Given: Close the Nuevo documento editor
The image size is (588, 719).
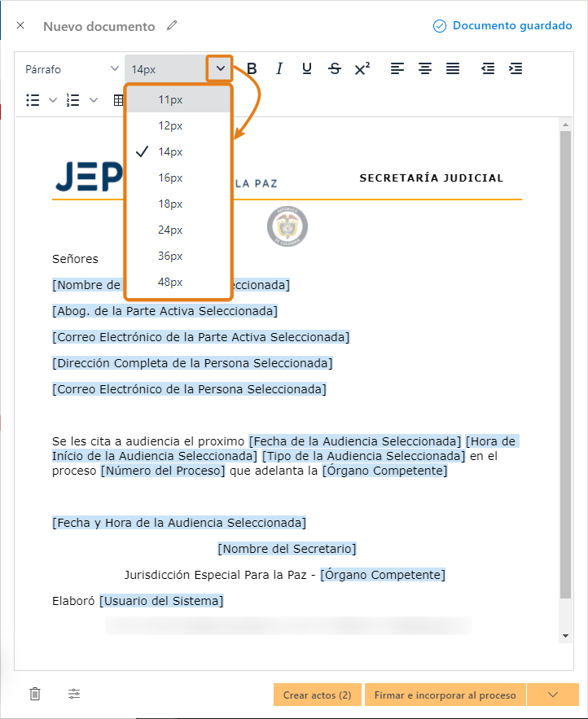Looking at the screenshot, I should (x=20, y=26).
